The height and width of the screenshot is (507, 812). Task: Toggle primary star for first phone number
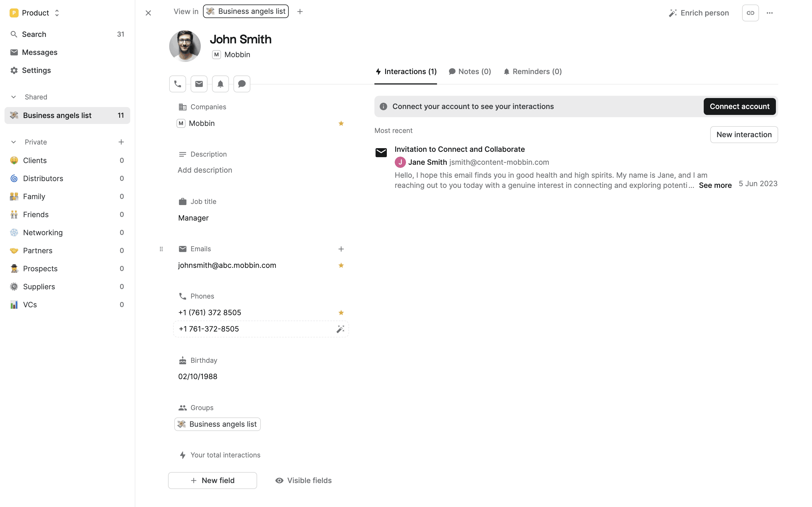click(x=341, y=313)
